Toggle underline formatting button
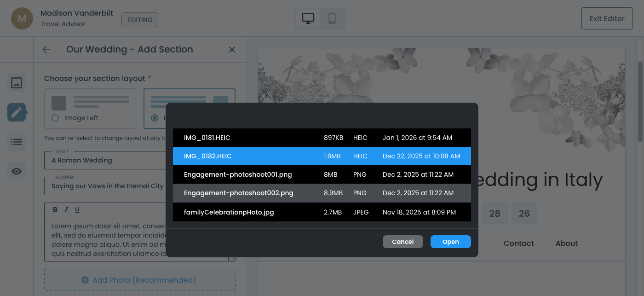Image resolution: width=644 pixels, height=296 pixels. pyautogui.click(x=77, y=210)
